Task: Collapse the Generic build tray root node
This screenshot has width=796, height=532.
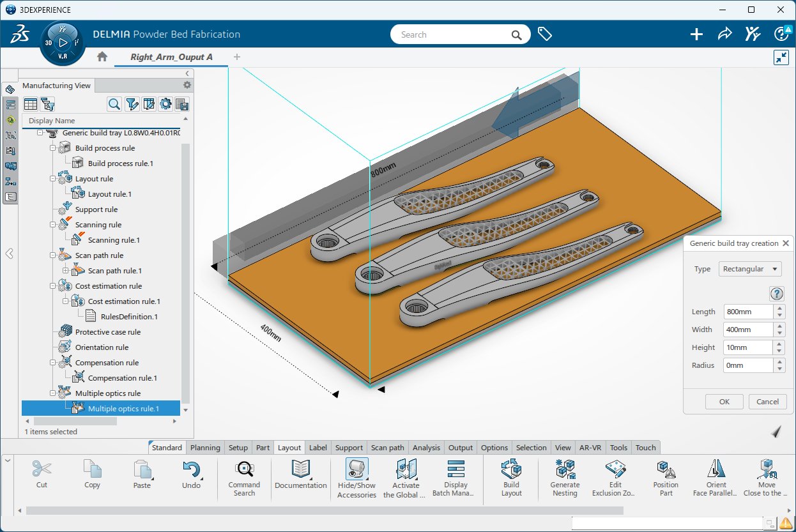Action: click(x=40, y=133)
